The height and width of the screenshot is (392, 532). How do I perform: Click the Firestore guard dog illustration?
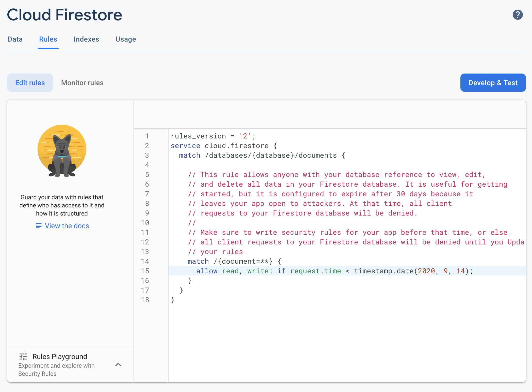62,151
